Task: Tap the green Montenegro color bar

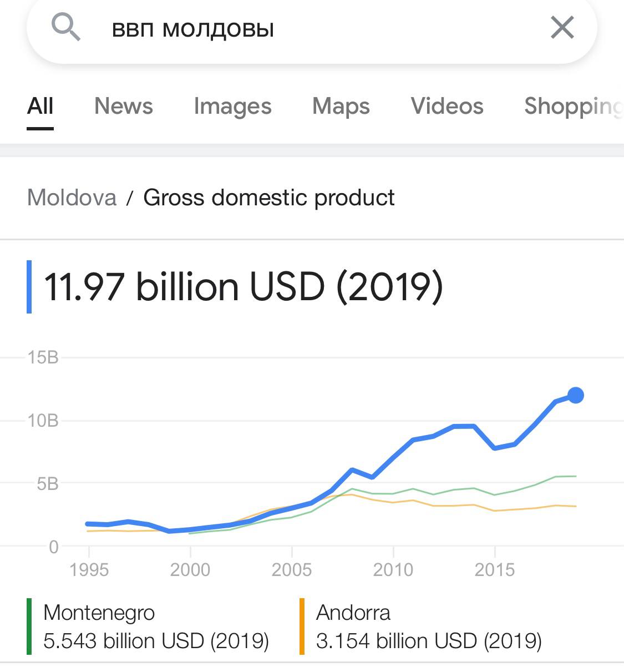Action: tap(29, 626)
